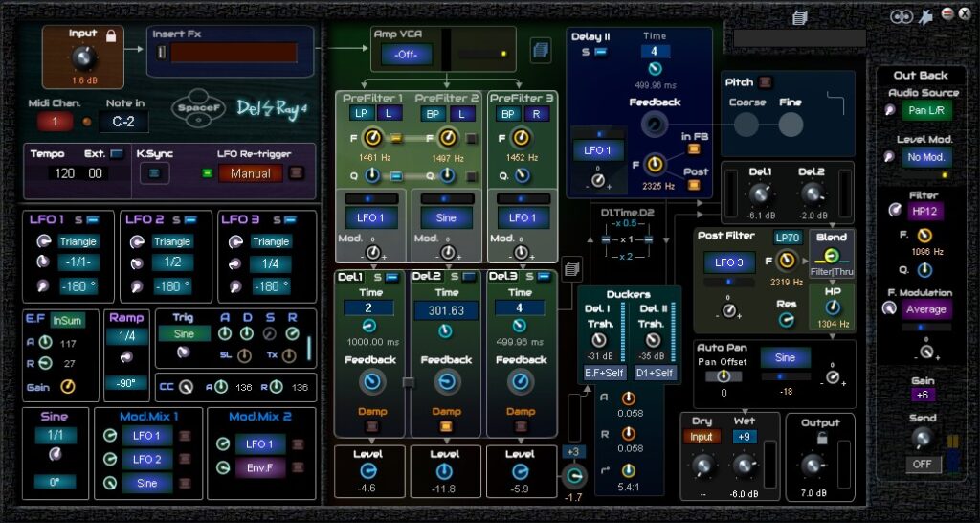Click the infinity link icon at top right
This screenshot has height=523, width=980.
pos(901,15)
